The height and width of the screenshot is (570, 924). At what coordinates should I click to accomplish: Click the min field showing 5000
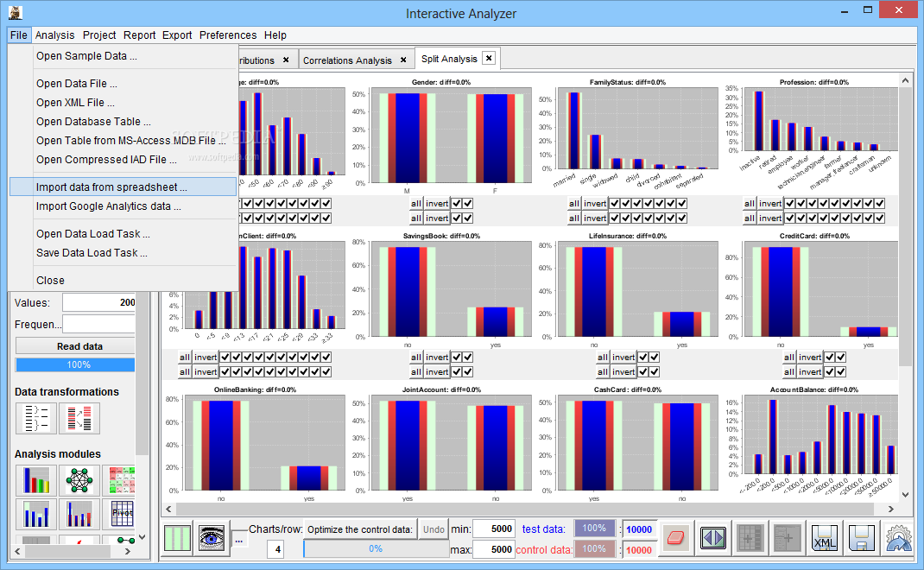tap(493, 529)
